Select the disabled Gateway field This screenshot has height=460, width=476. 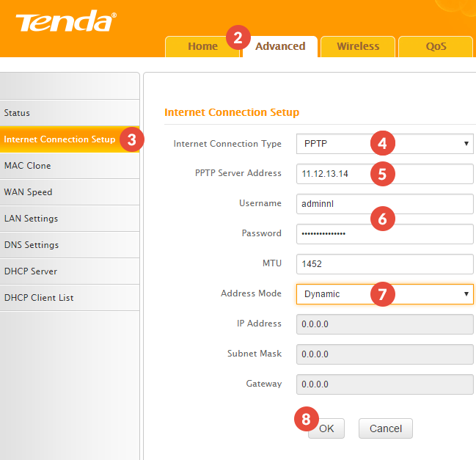pos(384,384)
